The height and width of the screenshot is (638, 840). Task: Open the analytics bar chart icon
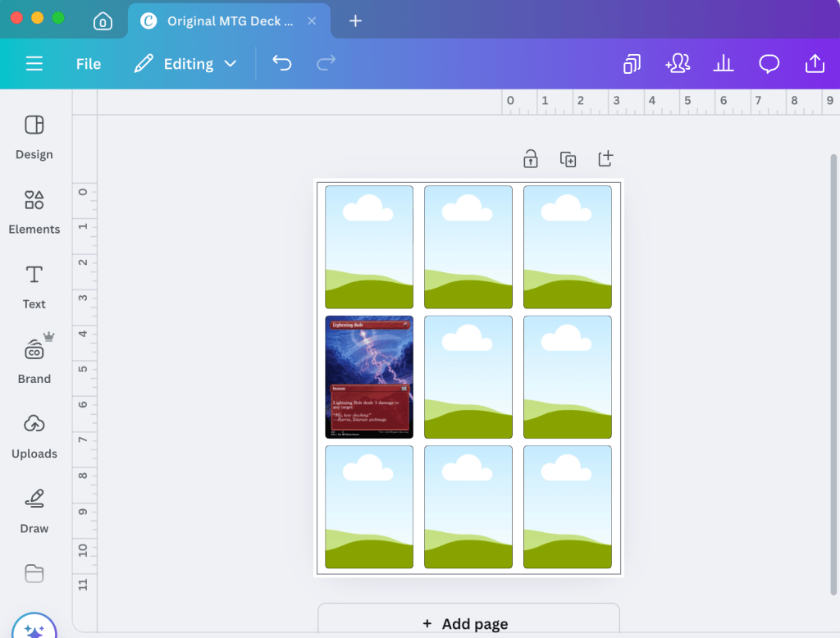(723, 64)
